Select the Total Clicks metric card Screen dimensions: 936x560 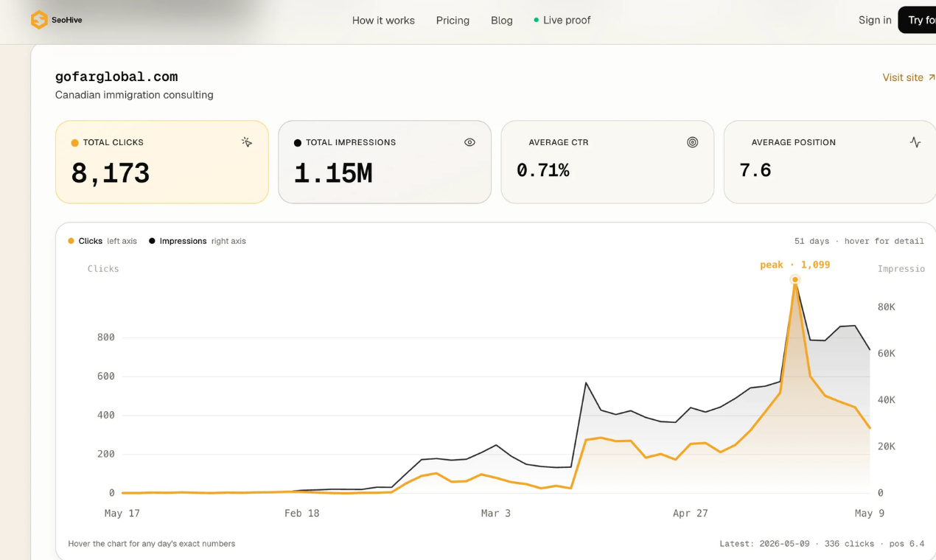(x=162, y=162)
